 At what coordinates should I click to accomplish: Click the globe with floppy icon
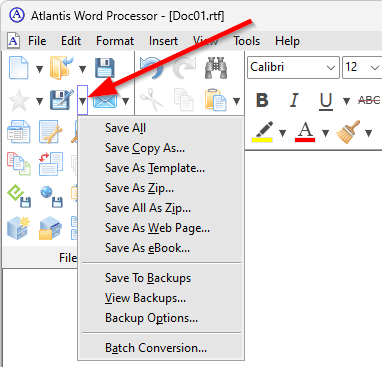tap(51, 196)
